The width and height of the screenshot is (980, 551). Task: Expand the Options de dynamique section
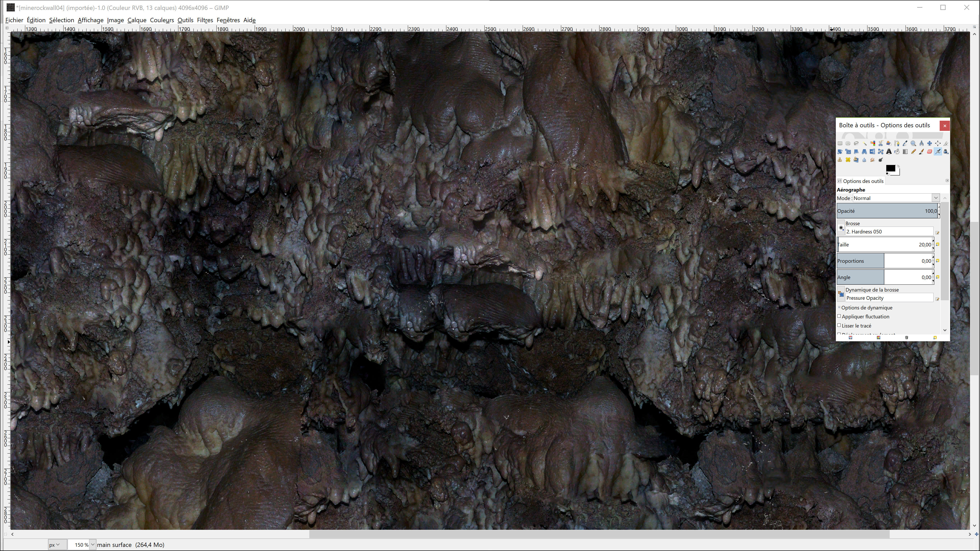tap(839, 307)
